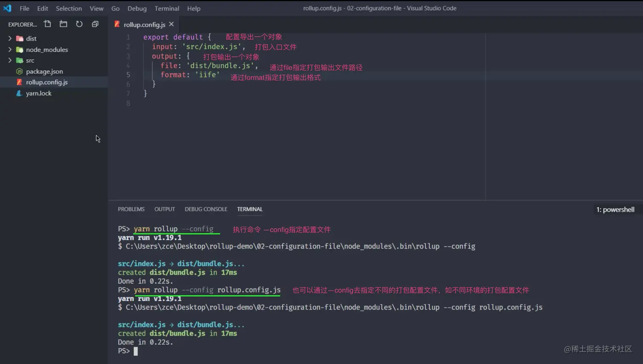Screen dimensions: 643x364
Task: Open the Help menu
Action: (194, 8)
